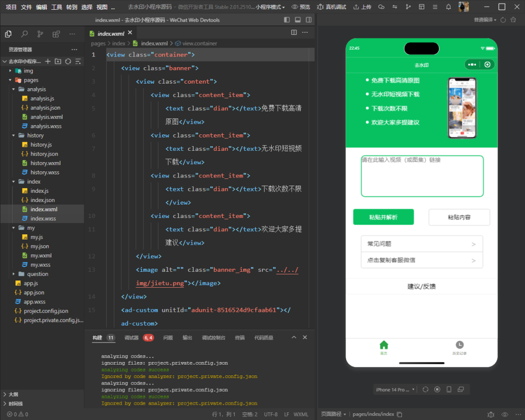This screenshot has width=525, height=420.
Task: Click the green 粘贴并解析 button in simulator
Action: [383, 217]
